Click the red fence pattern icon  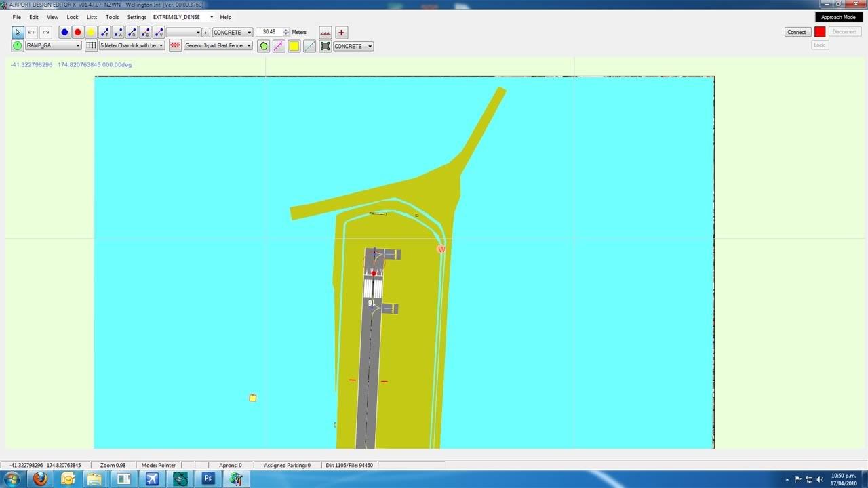pos(176,45)
